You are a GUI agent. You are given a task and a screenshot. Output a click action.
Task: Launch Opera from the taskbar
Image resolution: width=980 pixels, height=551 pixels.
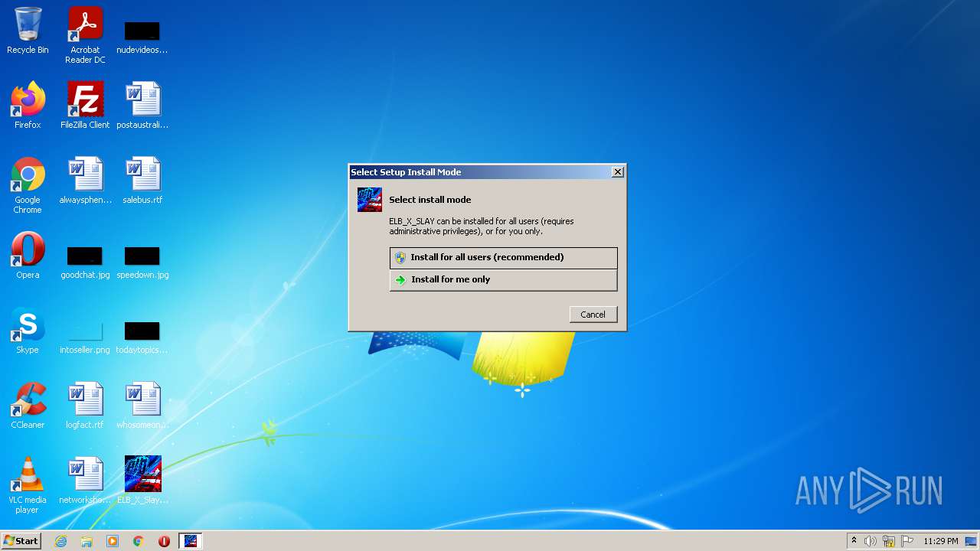pos(164,541)
